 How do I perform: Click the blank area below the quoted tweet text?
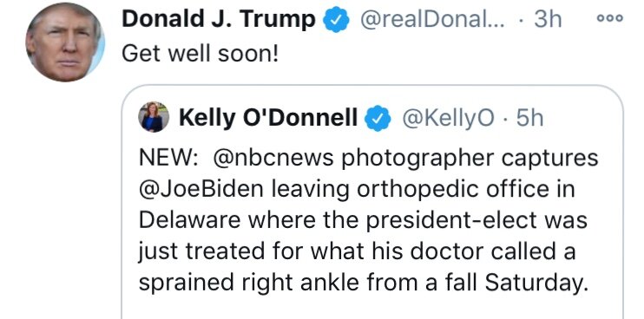[372, 308]
